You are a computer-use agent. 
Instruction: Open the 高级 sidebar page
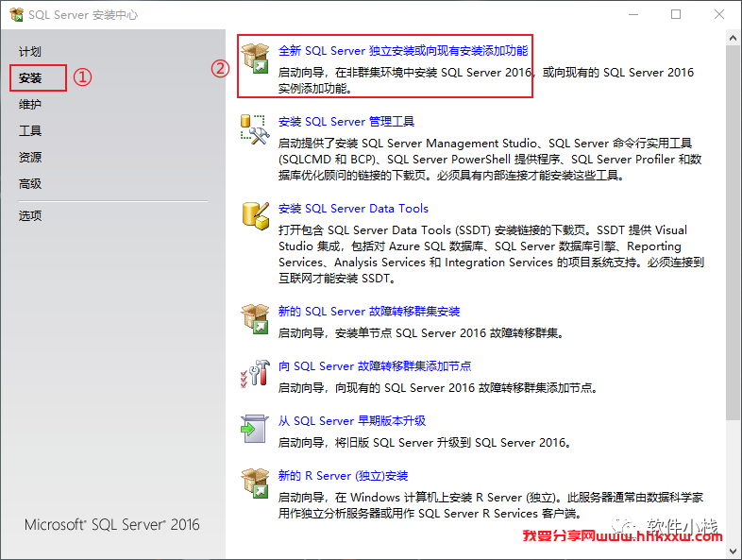click(x=30, y=183)
